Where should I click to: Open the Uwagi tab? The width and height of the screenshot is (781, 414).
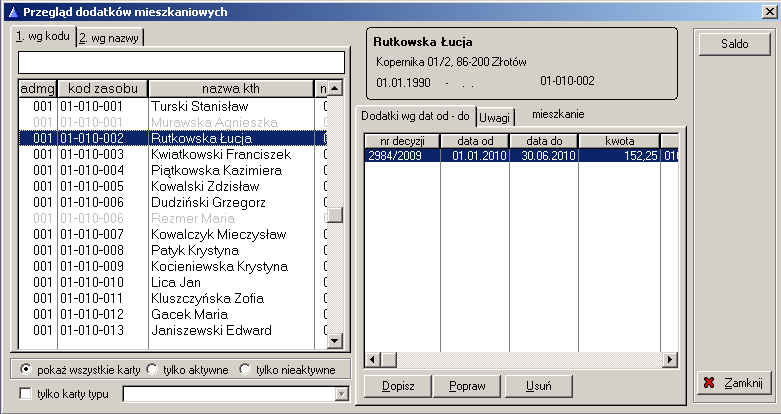point(495,118)
